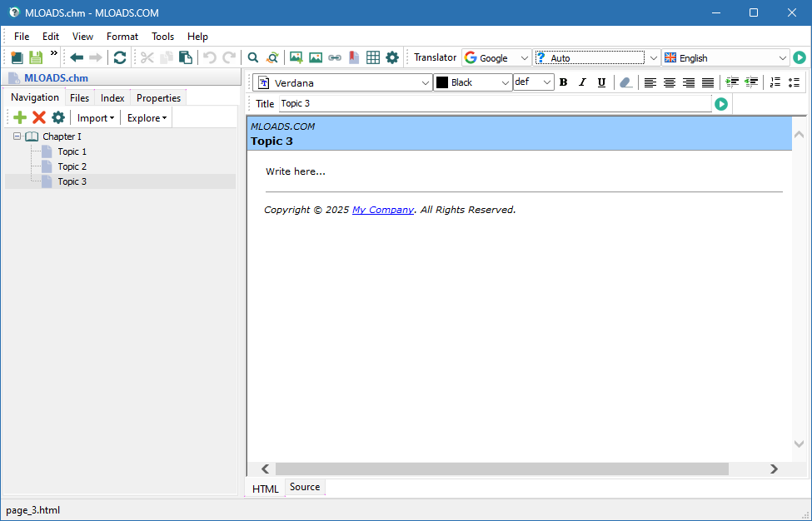Decrease paragraph indent
This screenshot has width=812, height=521.
[751, 82]
